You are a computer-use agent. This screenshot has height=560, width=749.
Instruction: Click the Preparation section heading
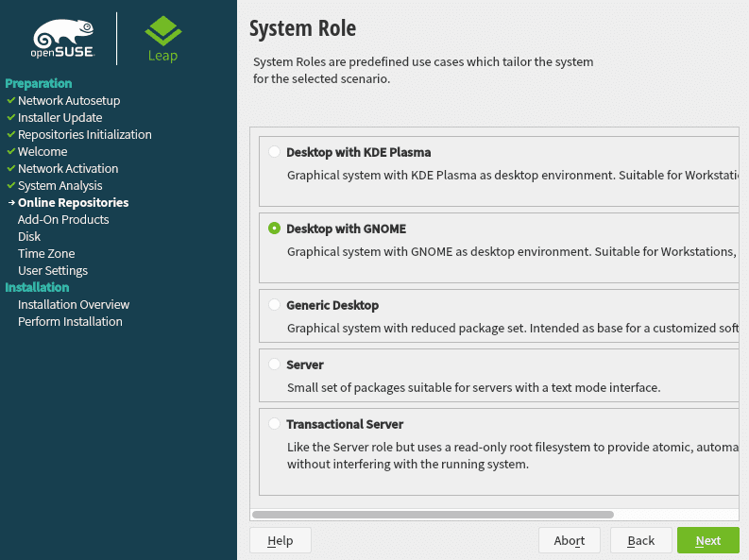coord(38,83)
